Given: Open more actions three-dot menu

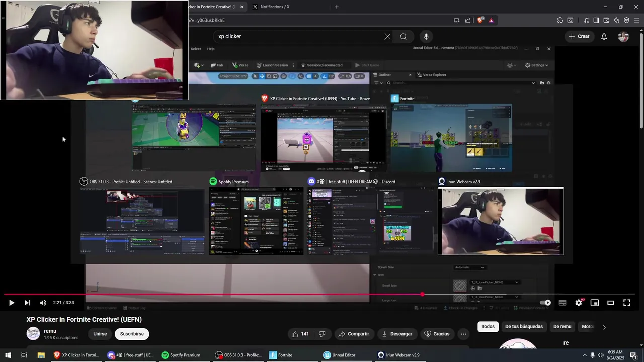Looking at the screenshot, I should pyautogui.click(x=463, y=334).
